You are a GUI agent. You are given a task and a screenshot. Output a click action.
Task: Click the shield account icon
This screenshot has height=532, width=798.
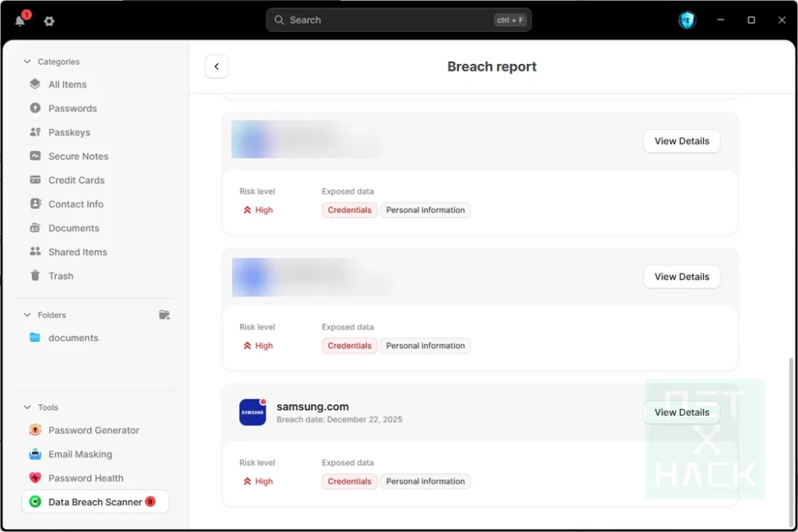[x=687, y=20]
